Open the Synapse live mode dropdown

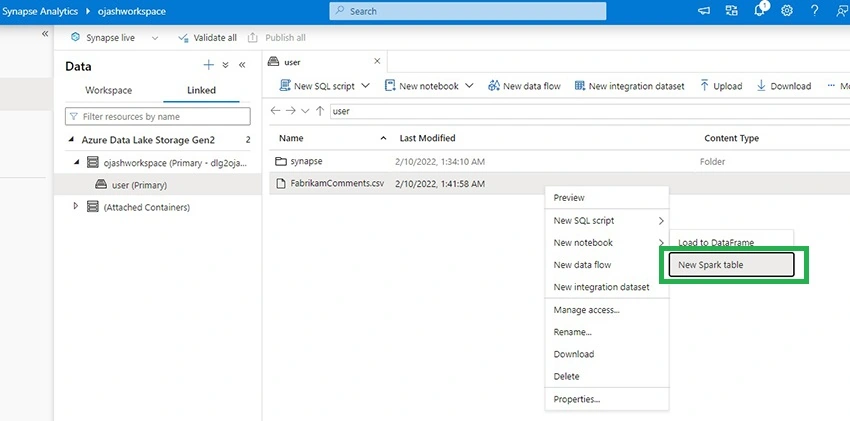tap(155, 38)
